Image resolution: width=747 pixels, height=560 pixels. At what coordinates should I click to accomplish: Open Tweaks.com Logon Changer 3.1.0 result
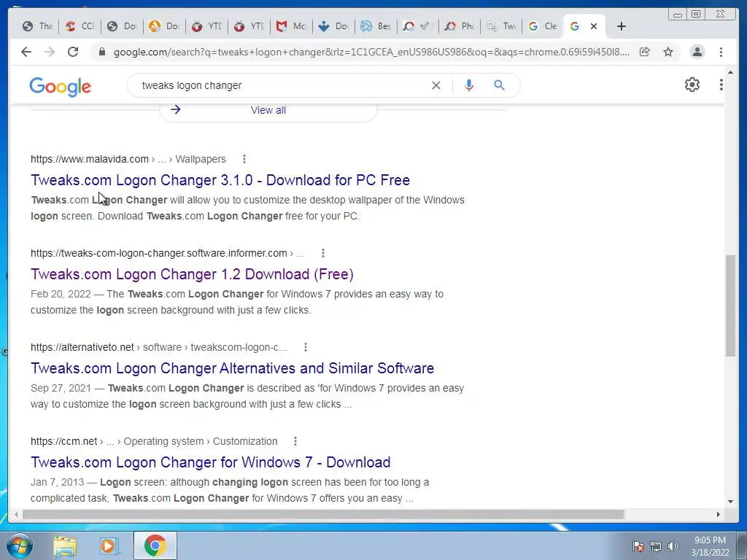(x=220, y=180)
